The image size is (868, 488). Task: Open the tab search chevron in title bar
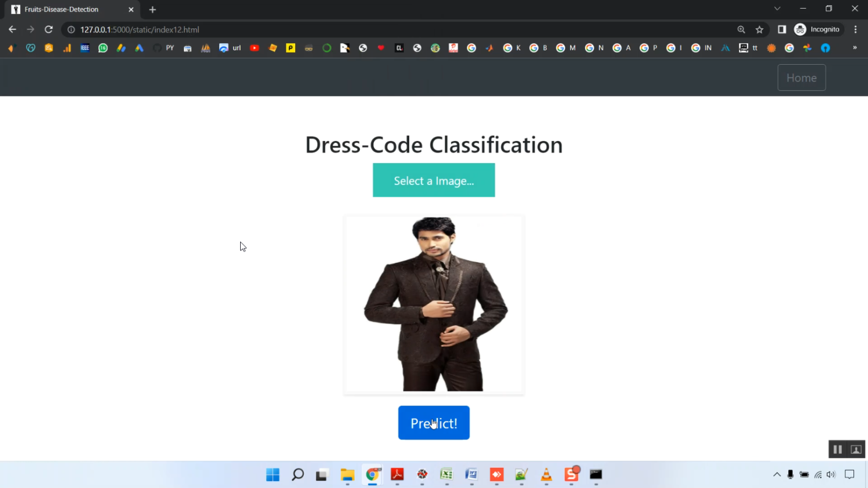(777, 9)
